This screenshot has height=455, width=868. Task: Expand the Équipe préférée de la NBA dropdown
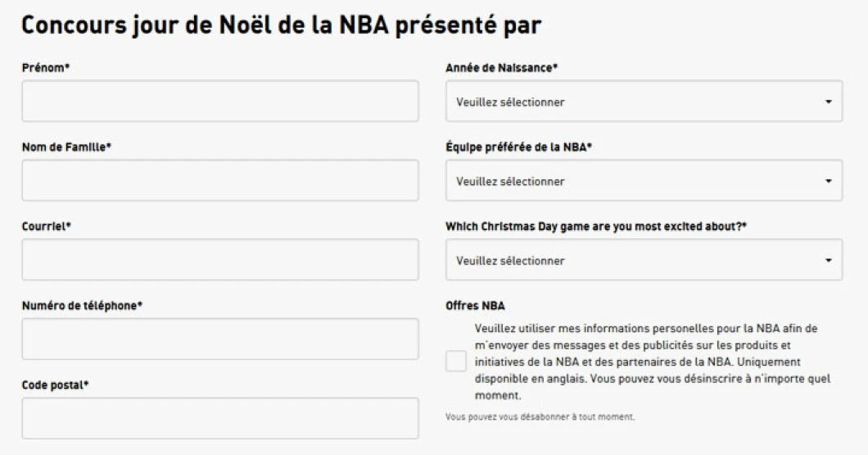point(644,181)
